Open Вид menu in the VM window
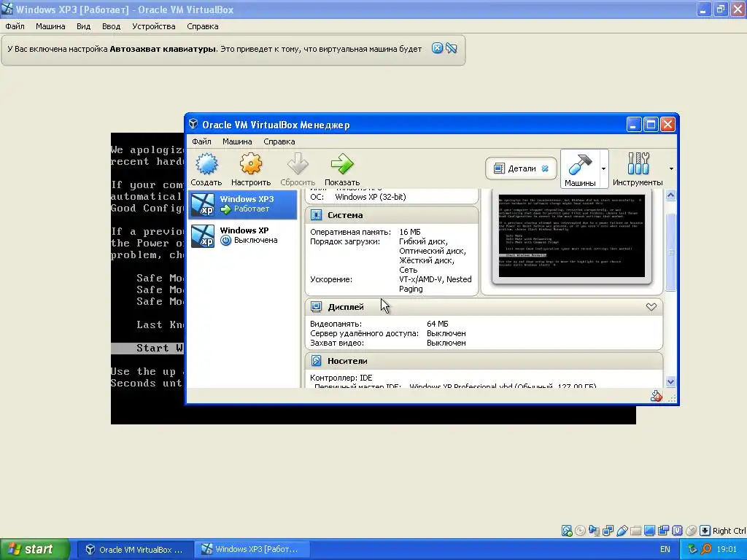The width and height of the screenshot is (747, 560). pyautogui.click(x=83, y=26)
